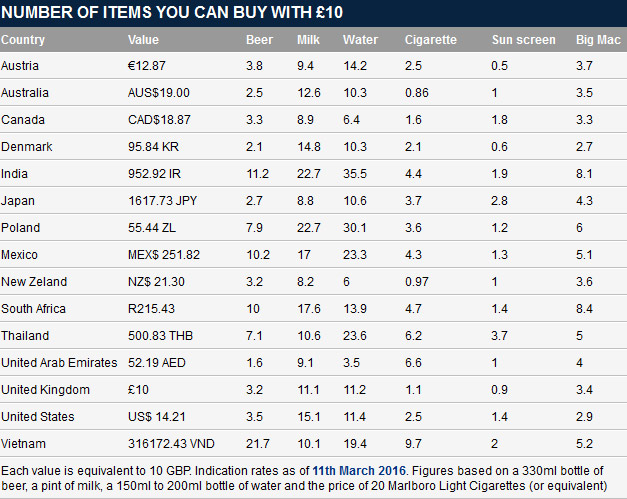Click the Cigarette column header
627x499 pixels.
[430, 40]
